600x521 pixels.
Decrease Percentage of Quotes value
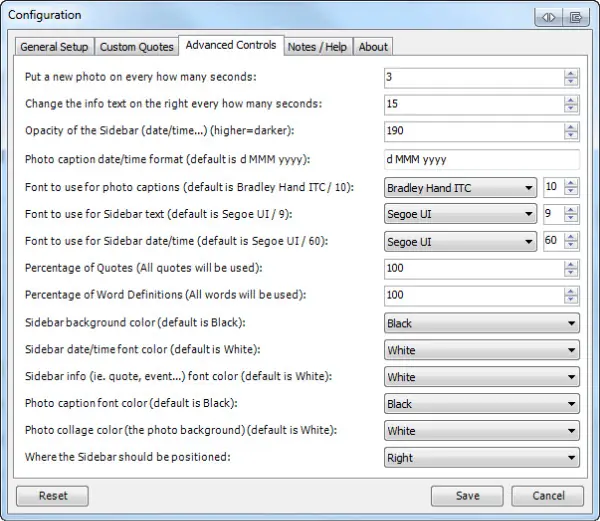click(571, 273)
